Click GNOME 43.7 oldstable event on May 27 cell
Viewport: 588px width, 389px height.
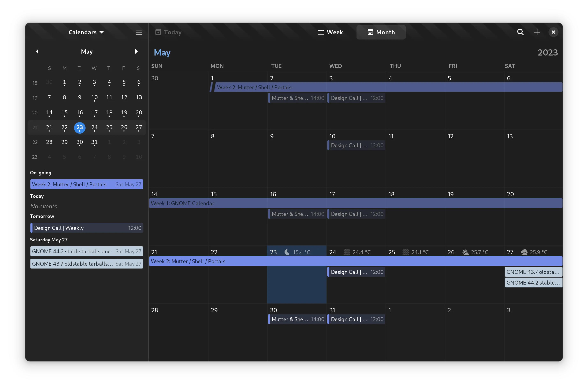[533, 272]
